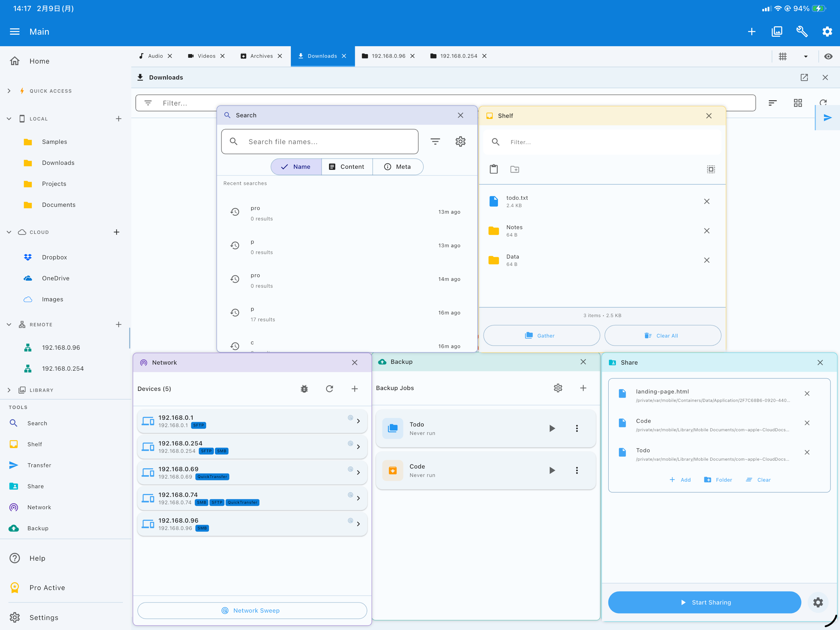840x630 pixels.
Task: Collapse the LOCAL section
Action: [x=9, y=118]
